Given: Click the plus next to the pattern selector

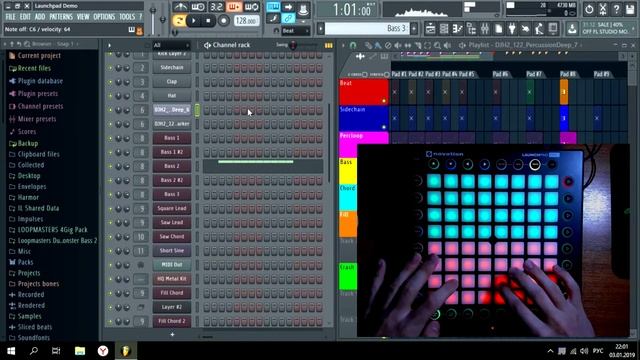Looking at the screenshot, I should coord(414,29).
